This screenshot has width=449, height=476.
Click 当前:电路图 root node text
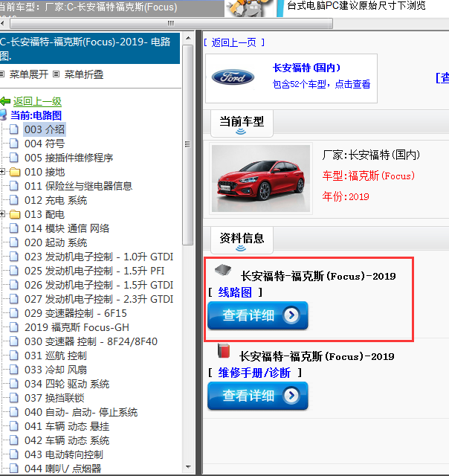(x=36, y=115)
